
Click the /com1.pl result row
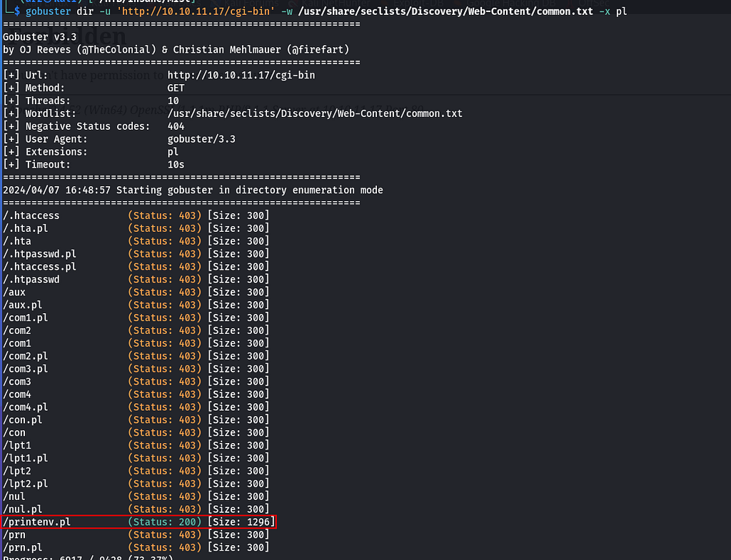(x=136, y=317)
